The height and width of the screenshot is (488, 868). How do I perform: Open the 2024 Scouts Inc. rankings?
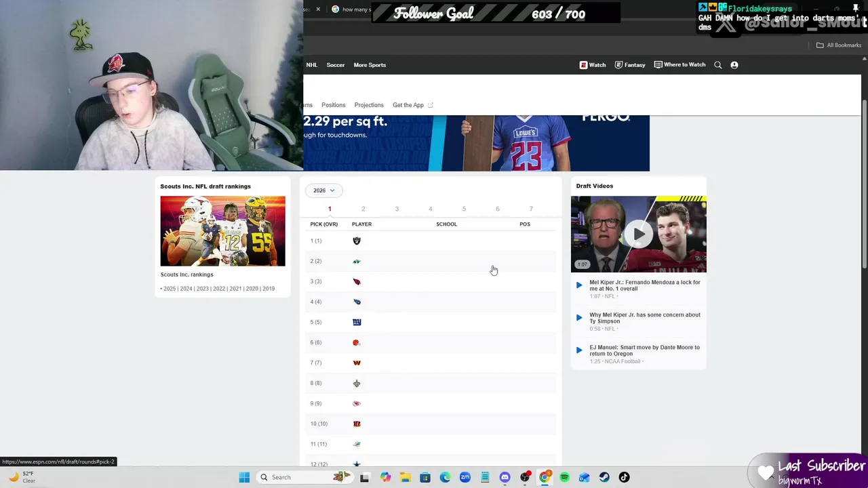(x=186, y=289)
